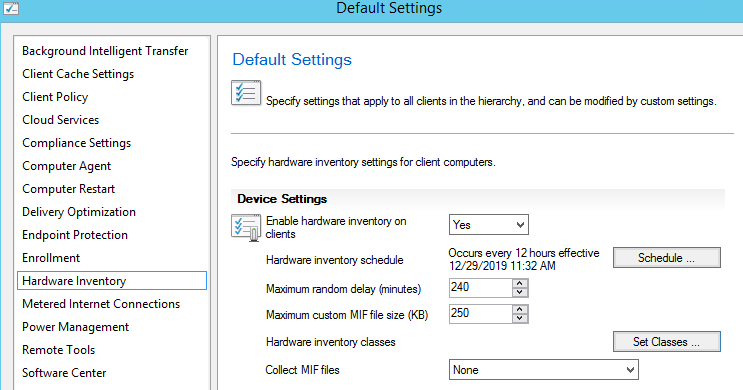The width and height of the screenshot is (743, 390).
Task: Click the 'Hardware inventory classes' label
Action: pyautogui.click(x=330, y=342)
